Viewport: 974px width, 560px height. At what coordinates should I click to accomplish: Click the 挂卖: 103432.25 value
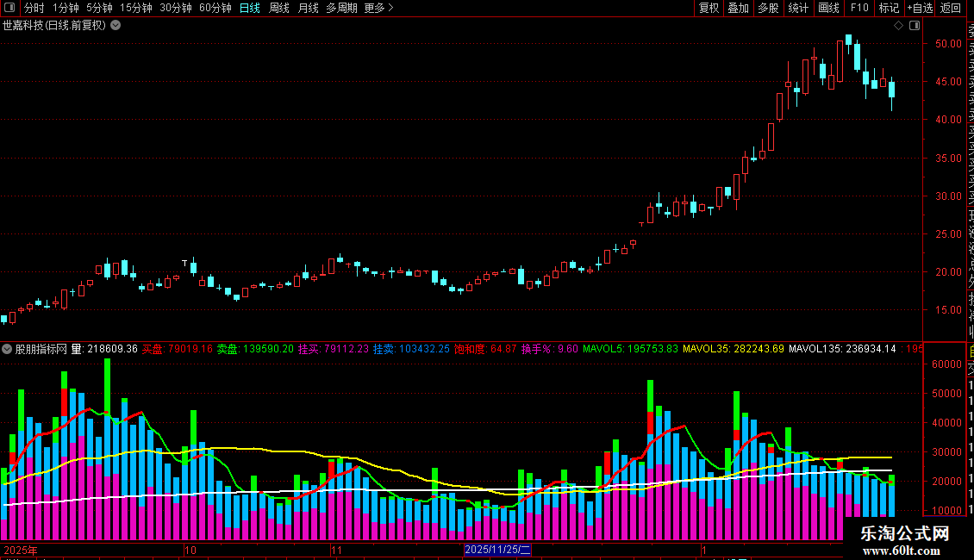pos(410,349)
